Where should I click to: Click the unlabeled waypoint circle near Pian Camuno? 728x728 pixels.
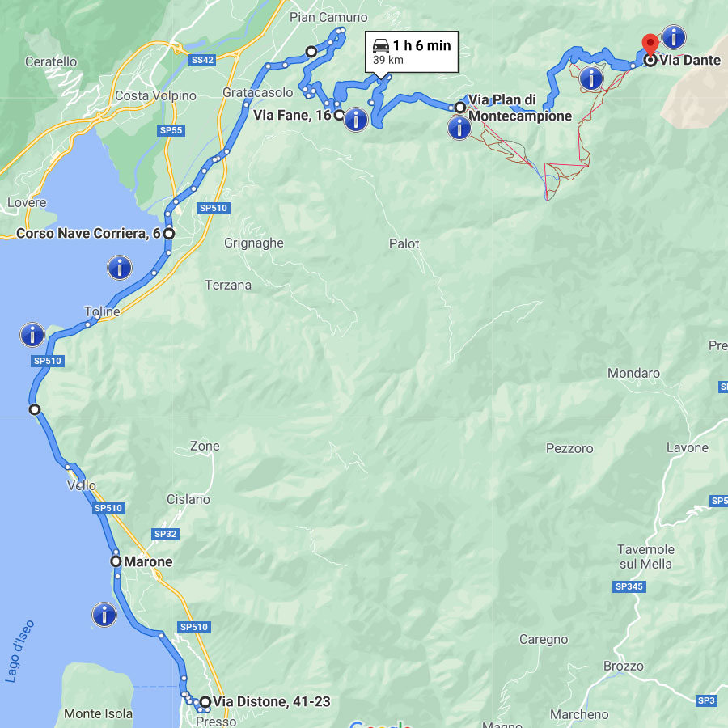tap(311, 51)
